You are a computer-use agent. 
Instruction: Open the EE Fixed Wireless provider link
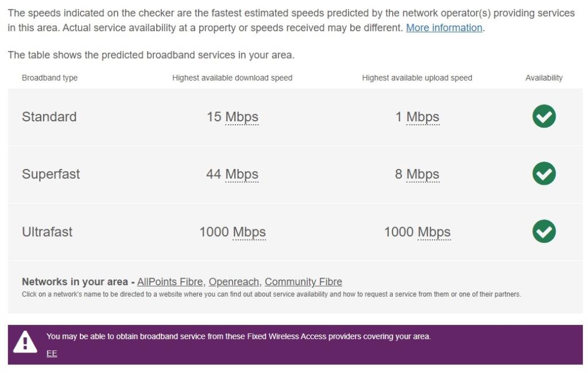point(52,354)
